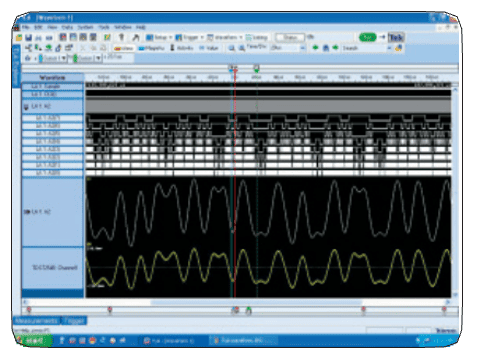478x362 pixels.
Task: Click the icon right of Search field
Action: pos(398,48)
